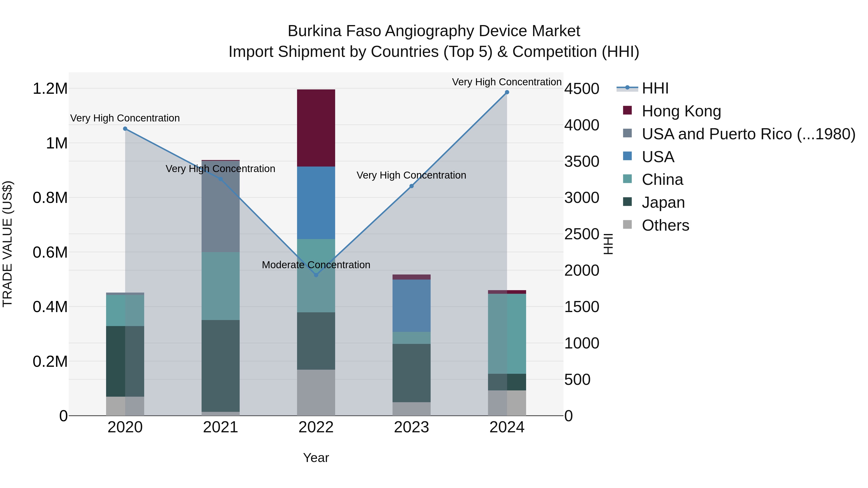
Task: Click the China segment of 2021 bar
Action: 221,286
